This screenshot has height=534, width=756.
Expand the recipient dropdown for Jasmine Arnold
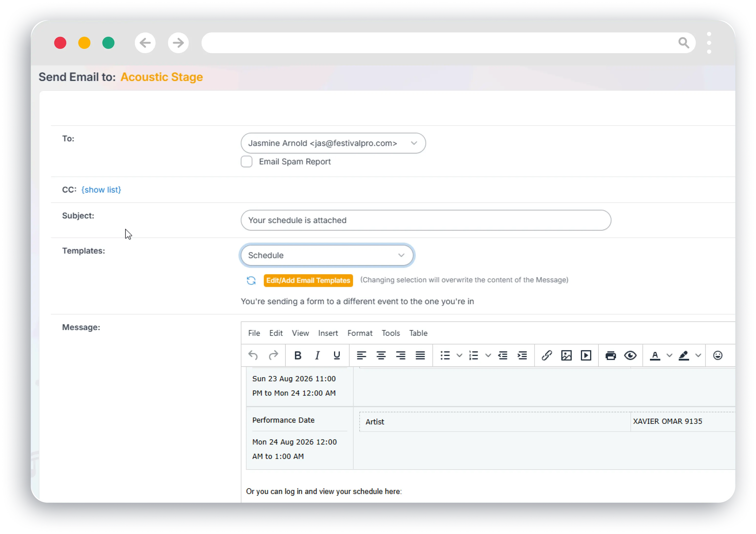(414, 143)
